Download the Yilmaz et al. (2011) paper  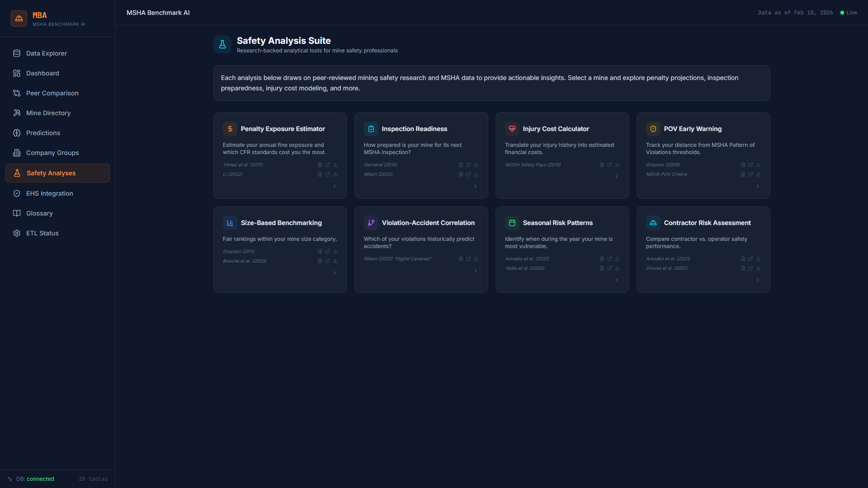tap(335, 164)
